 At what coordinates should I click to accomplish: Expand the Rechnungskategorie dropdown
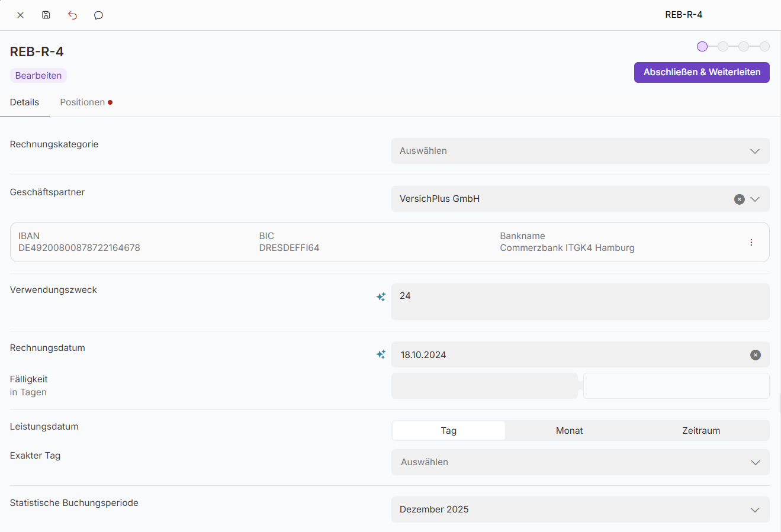coord(580,151)
